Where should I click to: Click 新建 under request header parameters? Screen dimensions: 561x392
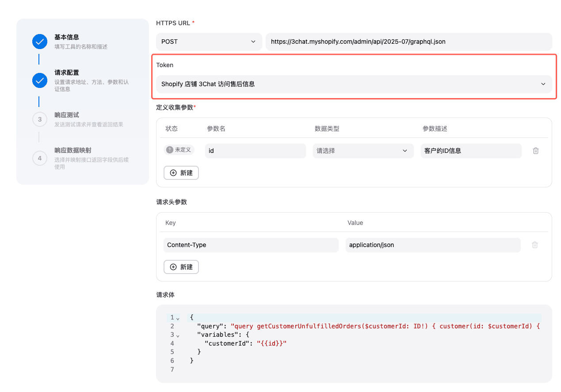tap(181, 267)
